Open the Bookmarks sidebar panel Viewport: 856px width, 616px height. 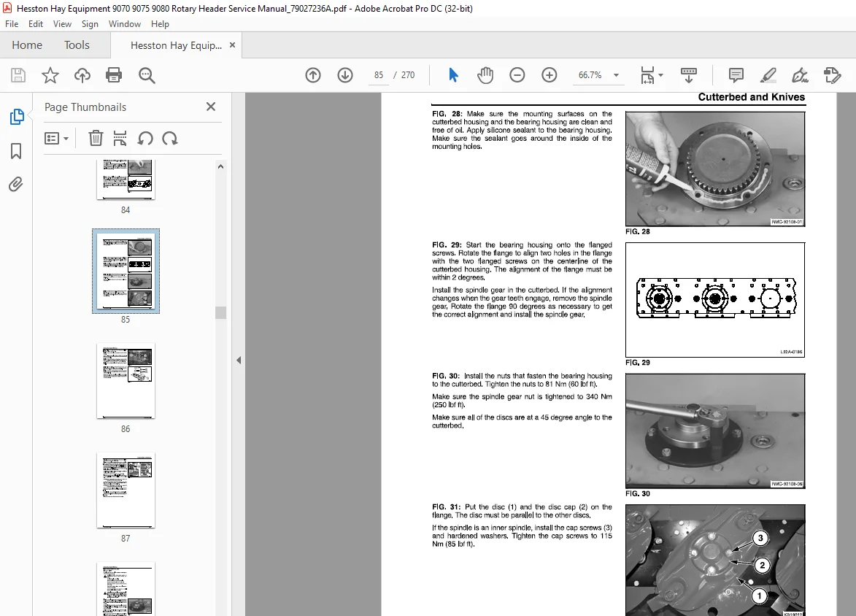click(16, 151)
